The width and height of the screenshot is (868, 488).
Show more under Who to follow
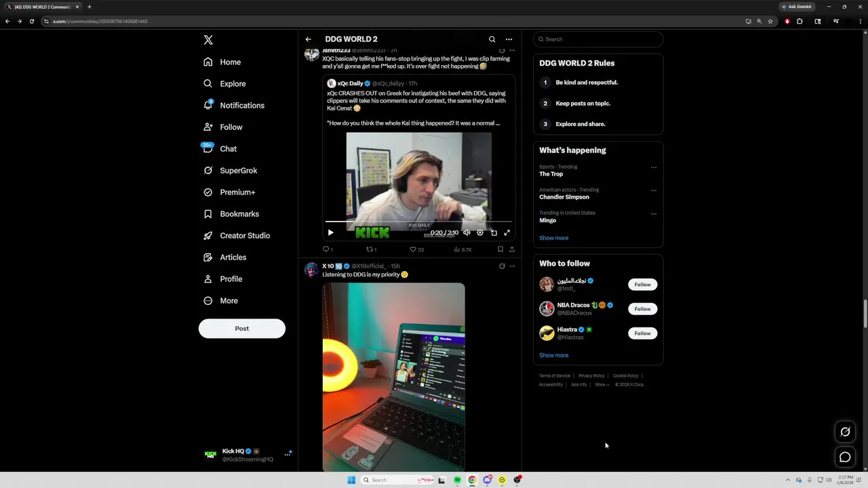point(553,355)
